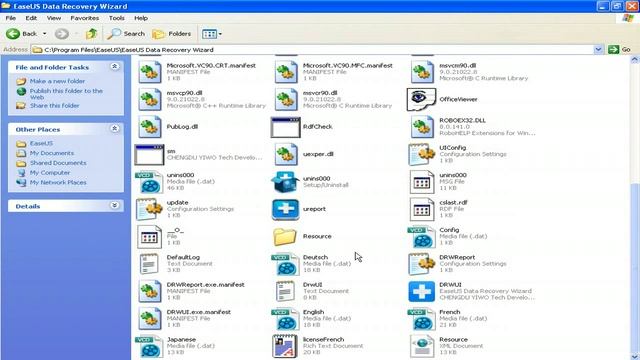Viewport: 640px width, 360px height.
Task: Open My Network Places link
Action: click(x=58, y=183)
